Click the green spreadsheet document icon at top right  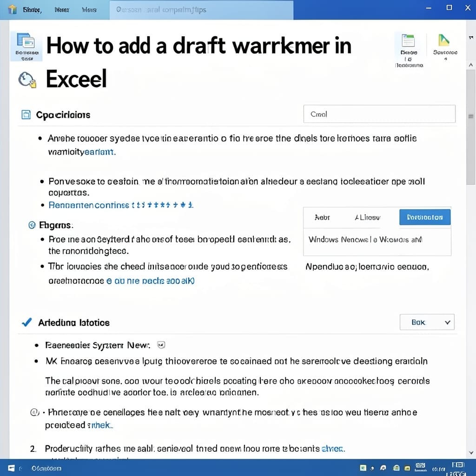[408, 40]
